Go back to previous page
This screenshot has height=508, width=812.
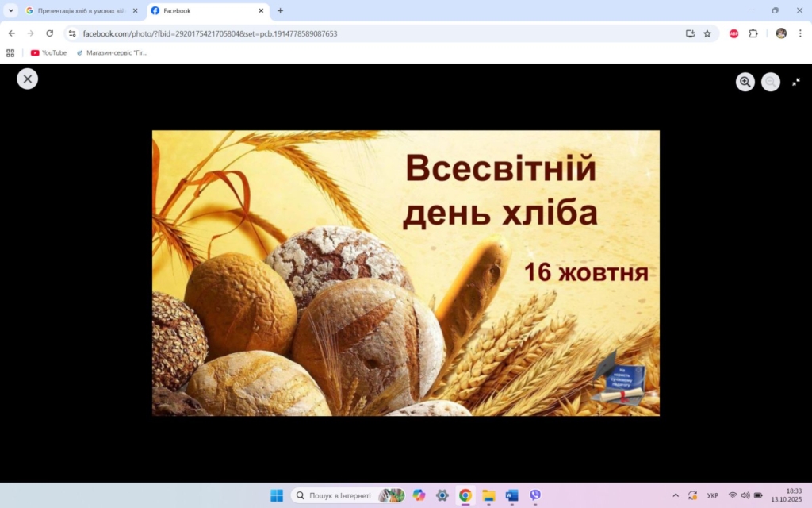[11, 33]
